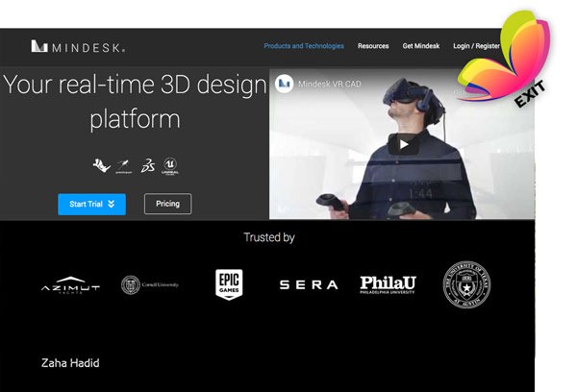Open the Mindesk VR CAD video title

330,85
